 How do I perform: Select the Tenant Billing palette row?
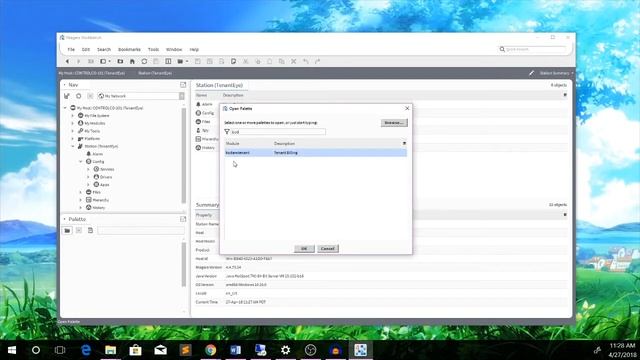click(316, 153)
